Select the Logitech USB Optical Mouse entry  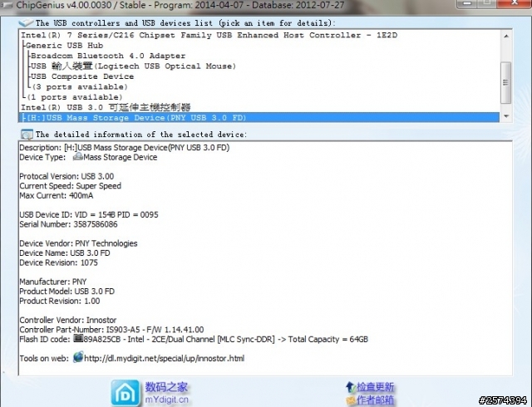[133, 66]
